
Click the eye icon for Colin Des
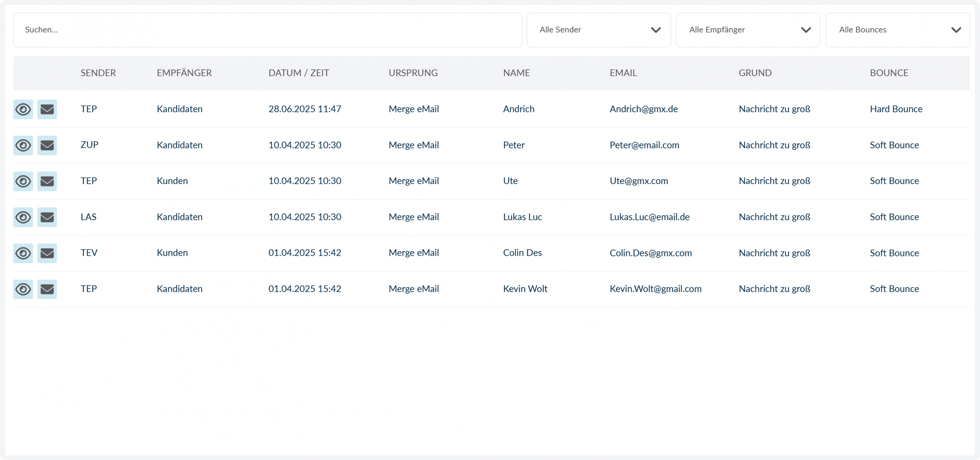pyautogui.click(x=23, y=253)
